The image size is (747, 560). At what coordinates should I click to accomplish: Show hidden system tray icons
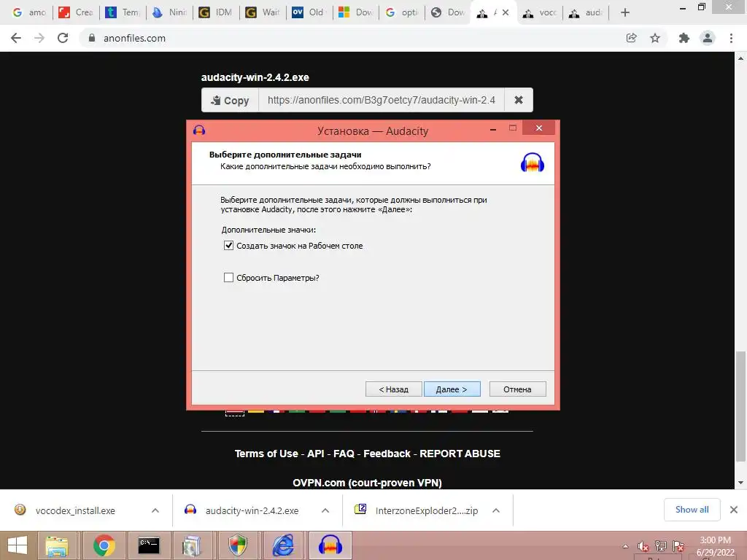[625, 546]
